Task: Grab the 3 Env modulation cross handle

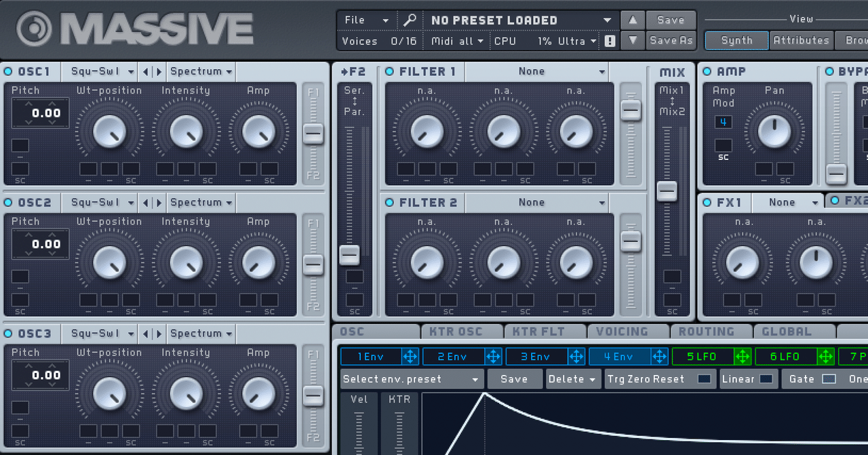Action: (x=576, y=357)
